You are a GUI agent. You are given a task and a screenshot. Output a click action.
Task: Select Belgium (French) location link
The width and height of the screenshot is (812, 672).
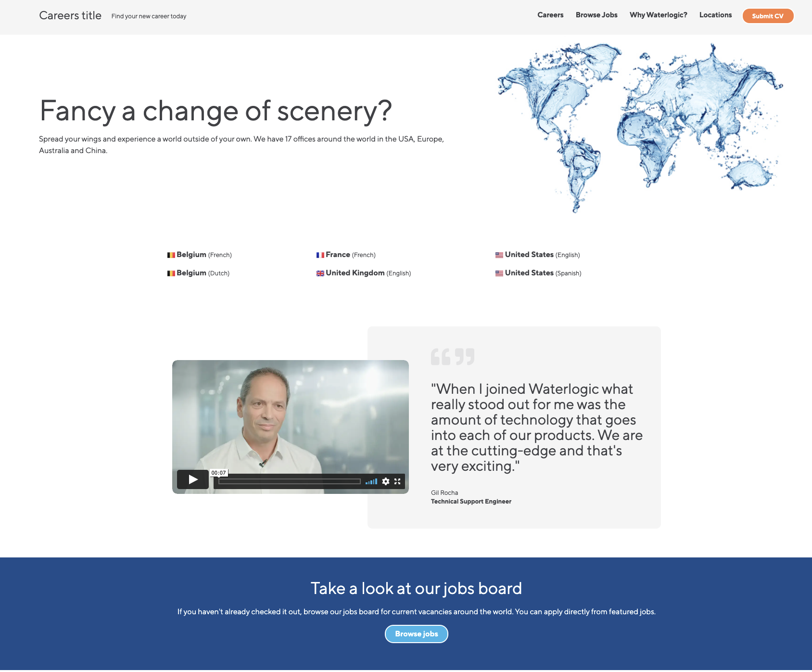[x=200, y=255]
